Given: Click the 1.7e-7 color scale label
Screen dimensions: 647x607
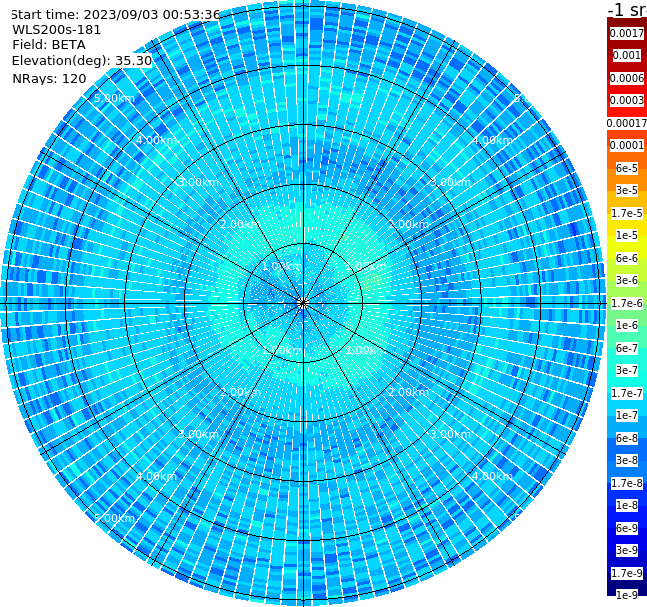Looking at the screenshot, I should [627, 393].
